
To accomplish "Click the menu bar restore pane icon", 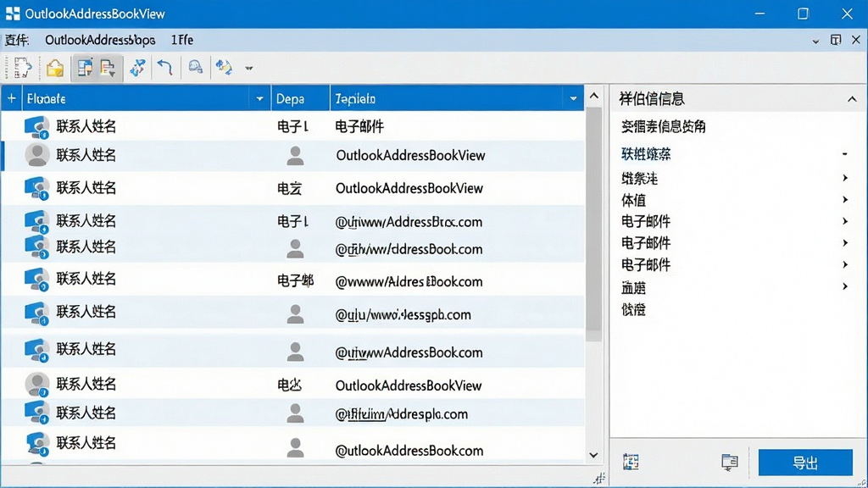I will pyautogui.click(x=836, y=40).
